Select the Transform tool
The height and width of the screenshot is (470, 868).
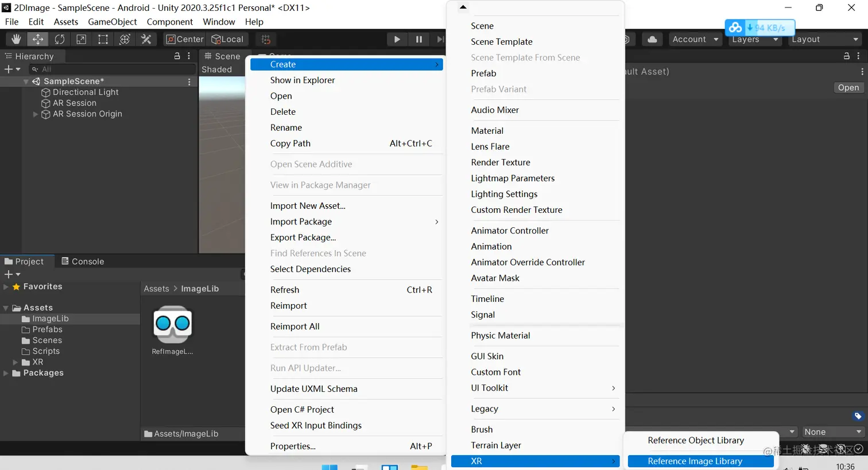[125, 39]
